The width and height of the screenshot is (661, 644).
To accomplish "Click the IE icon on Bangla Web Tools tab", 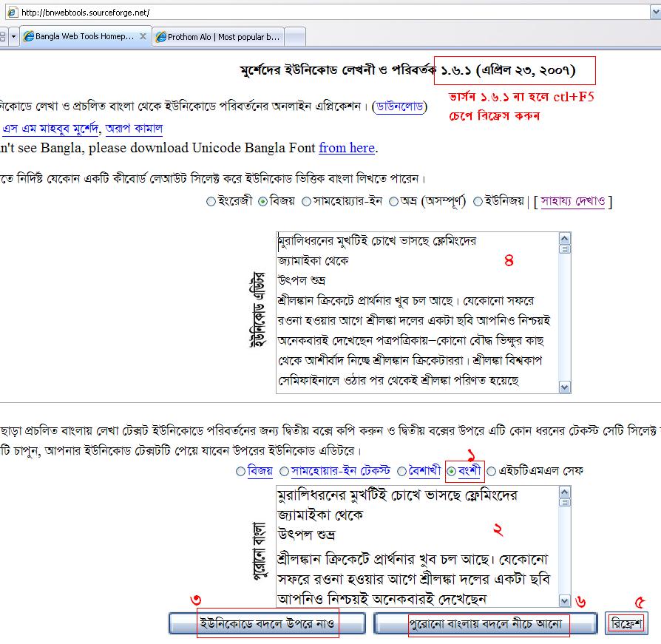I will tap(29, 37).
